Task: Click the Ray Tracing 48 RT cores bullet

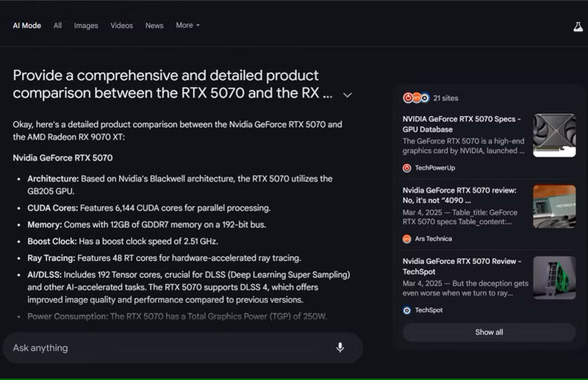Action: [164, 258]
